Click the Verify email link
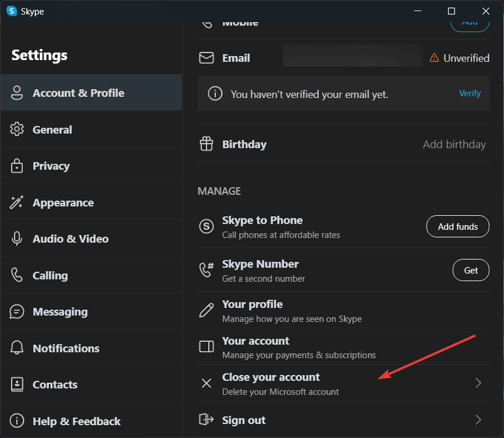 [x=470, y=93]
